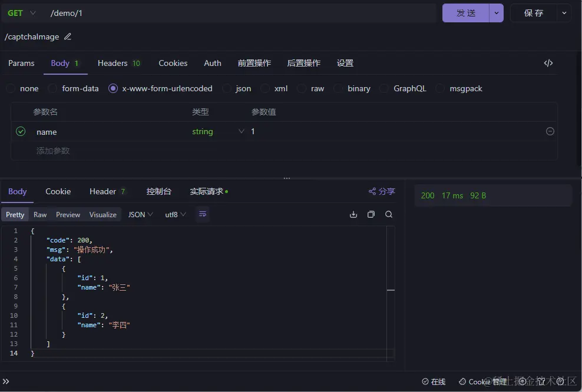Expand the sidebar with the double chevron icon

pyautogui.click(x=6, y=381)
